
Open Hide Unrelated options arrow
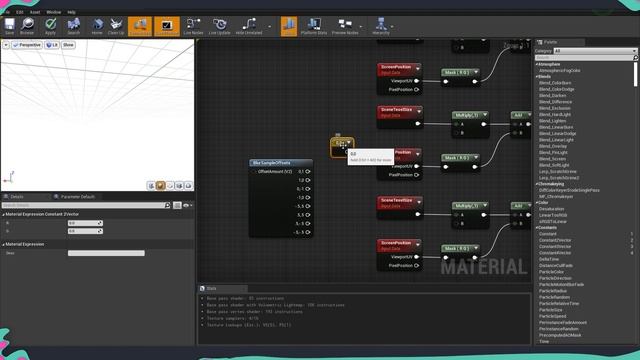[x=269, y=27]
